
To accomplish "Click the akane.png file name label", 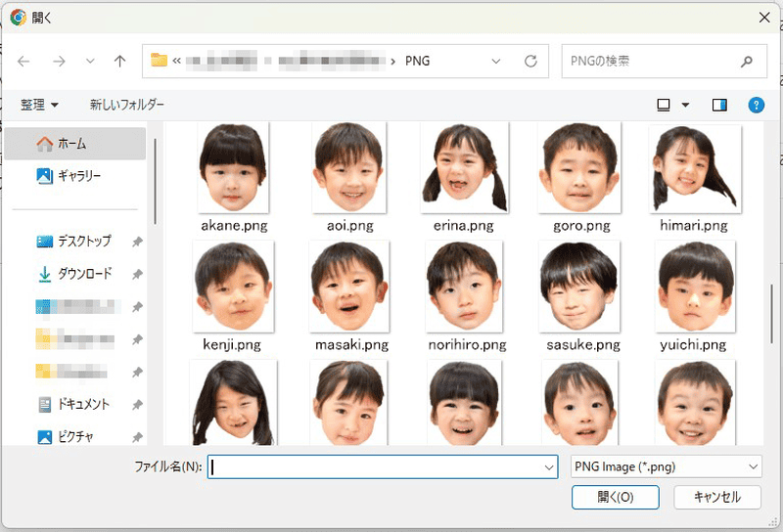I will 234,226.
